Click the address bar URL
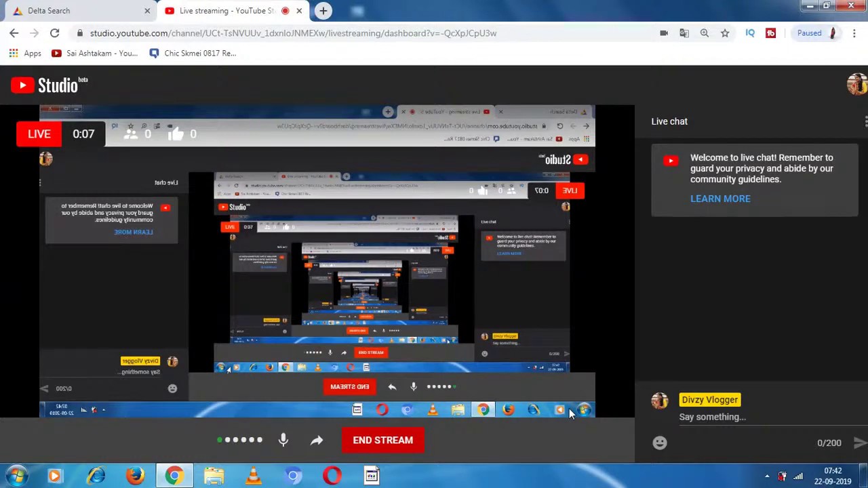The image size is (868, 488). click(293, 33)
